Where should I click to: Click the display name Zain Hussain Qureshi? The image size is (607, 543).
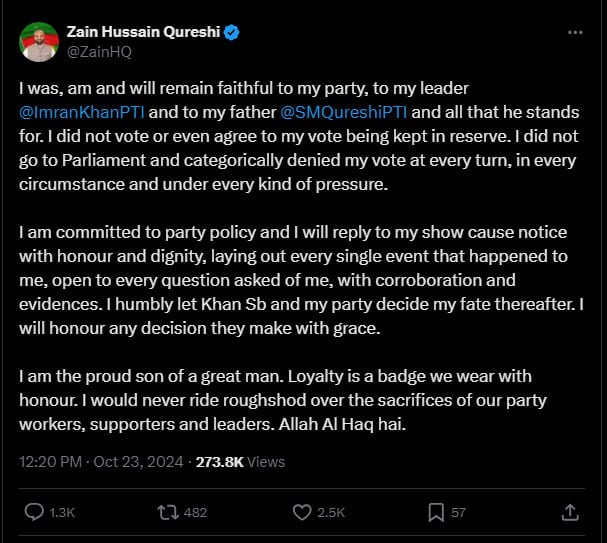(x=143, y=32)
